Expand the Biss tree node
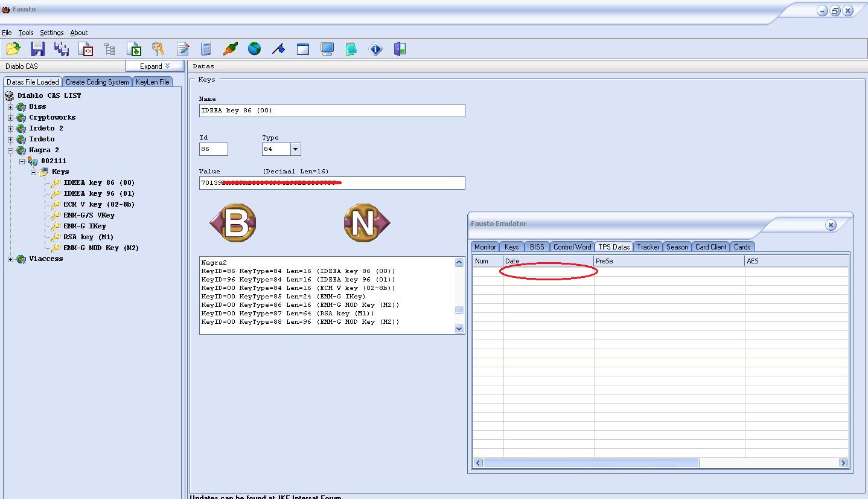Screen dimensions: 868x499 point(10,107)
